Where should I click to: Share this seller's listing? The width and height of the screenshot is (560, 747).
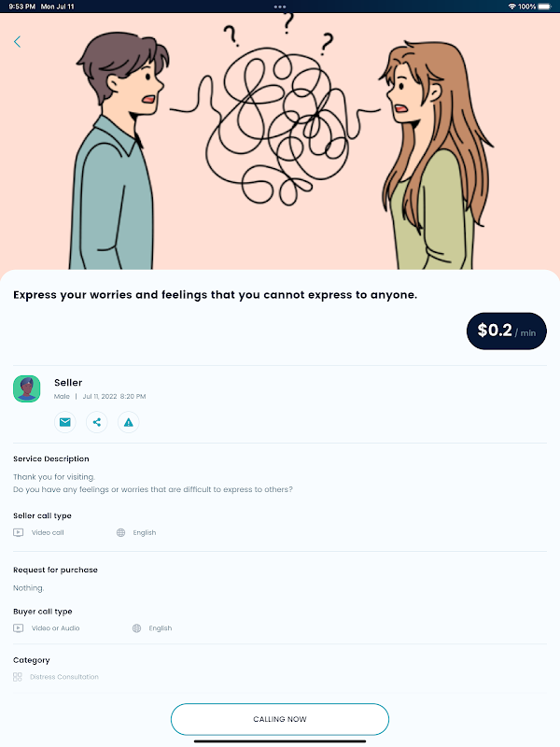click(97, 422)
